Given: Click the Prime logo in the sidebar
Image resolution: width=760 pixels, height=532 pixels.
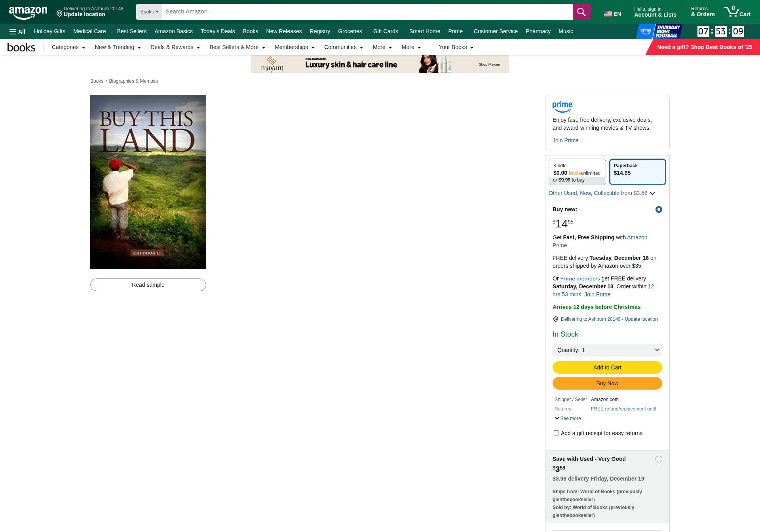Looking at the screenshot, I should point(562,107).
